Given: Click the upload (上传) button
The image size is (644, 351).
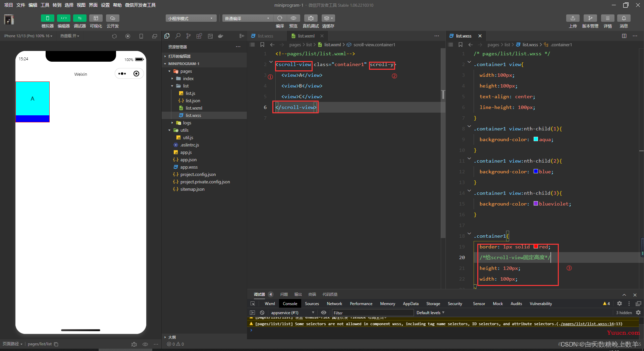Looking at the screenshot, I should point(573,18).
